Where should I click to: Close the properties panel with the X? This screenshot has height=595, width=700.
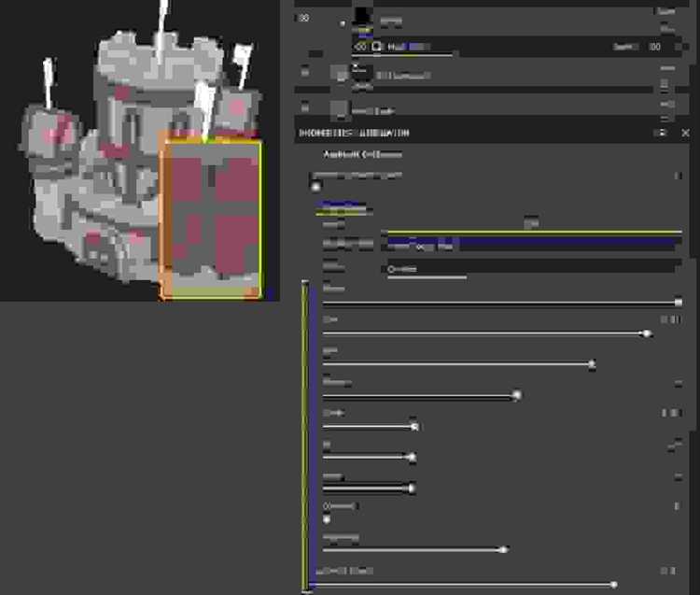(686, 133)
